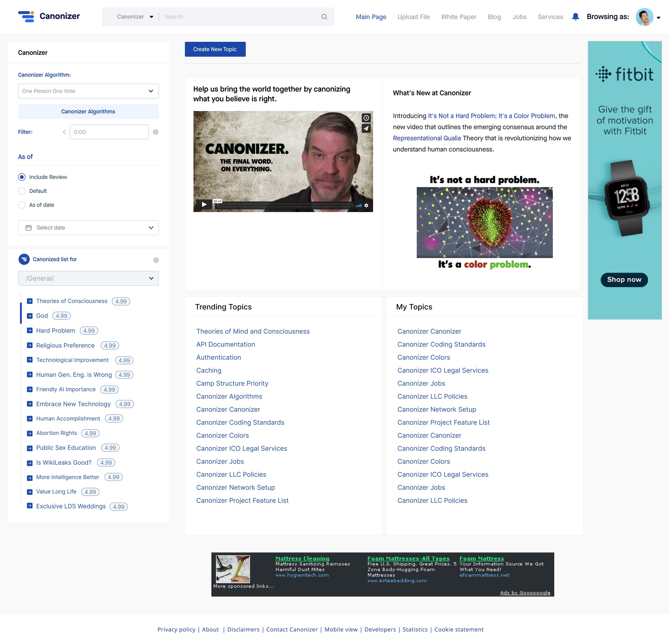Open Camp Structure Priority topic
The width and height of the screenshot is (669, 644).
pyautogui.click(x=232, y=383)
